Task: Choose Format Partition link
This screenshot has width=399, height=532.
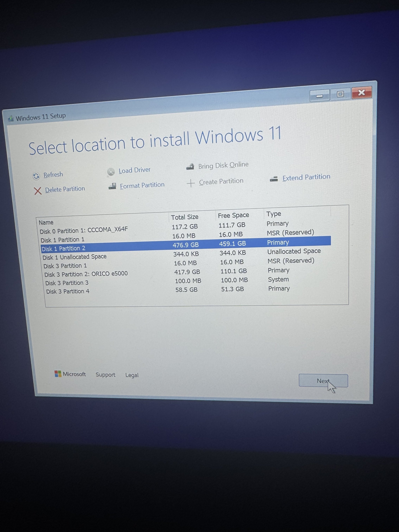Action: pos(142,185)
